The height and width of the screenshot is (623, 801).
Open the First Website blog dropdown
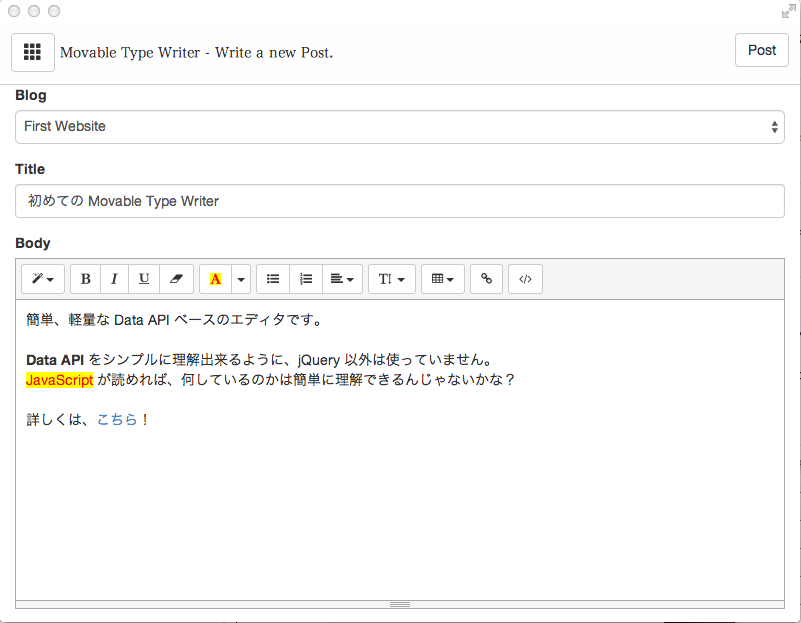tap(399, 127)
